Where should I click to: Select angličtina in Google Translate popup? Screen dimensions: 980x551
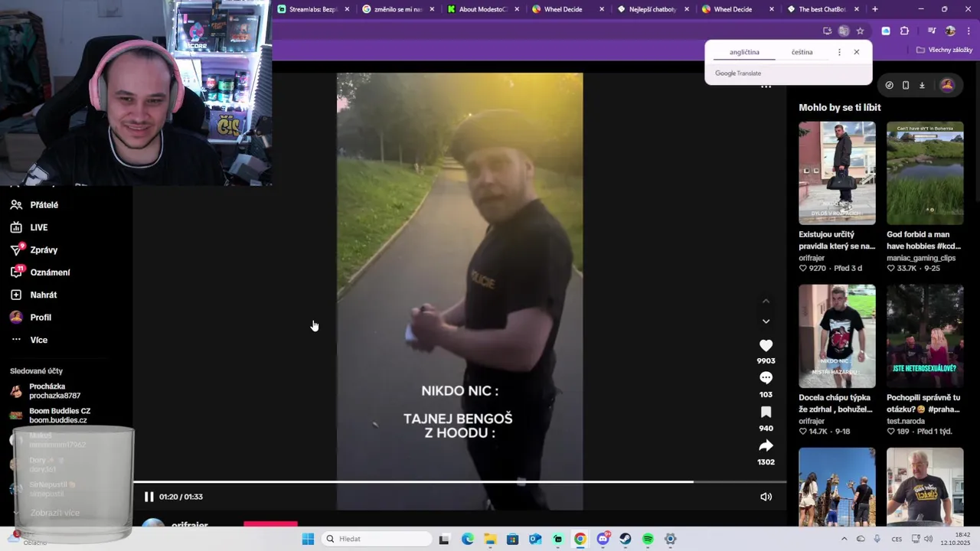[x=744, y=52]
